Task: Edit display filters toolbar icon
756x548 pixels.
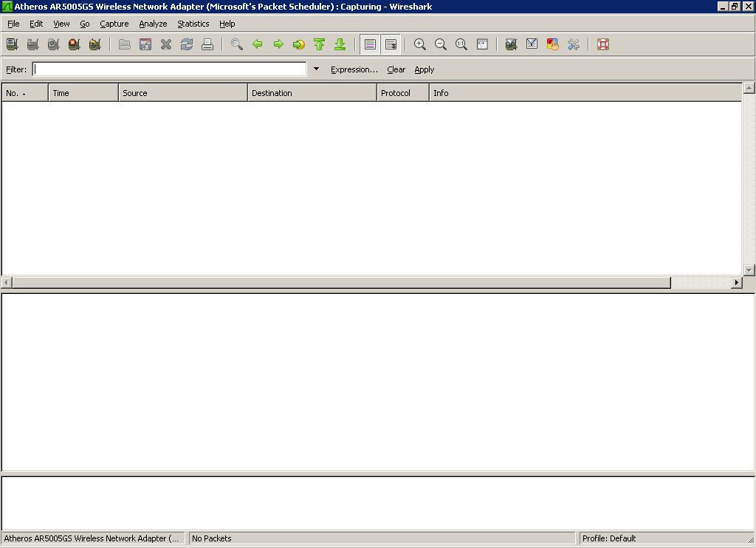Action: pyautogui.click(x=532, y=44)
